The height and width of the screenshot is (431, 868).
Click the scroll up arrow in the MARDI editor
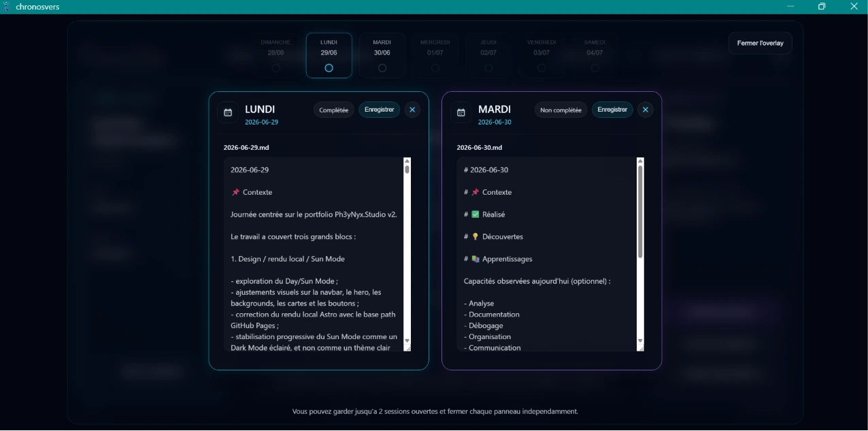(x=640, y=161)
